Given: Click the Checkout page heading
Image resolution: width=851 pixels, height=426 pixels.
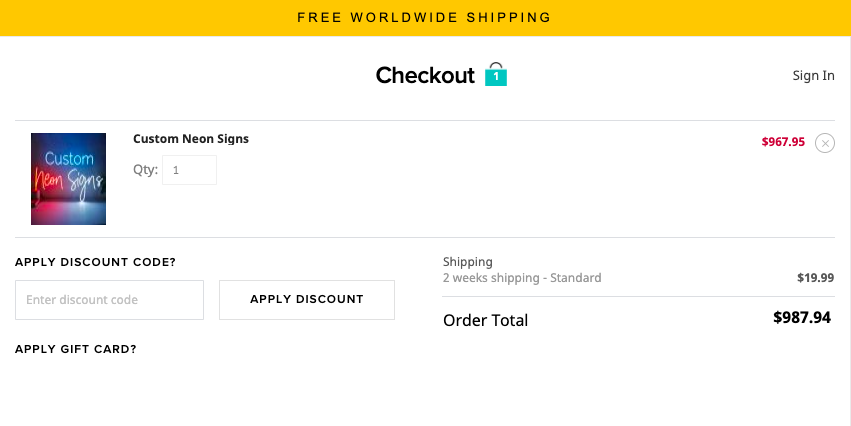Looking at the screenshot, I should 425,75.
